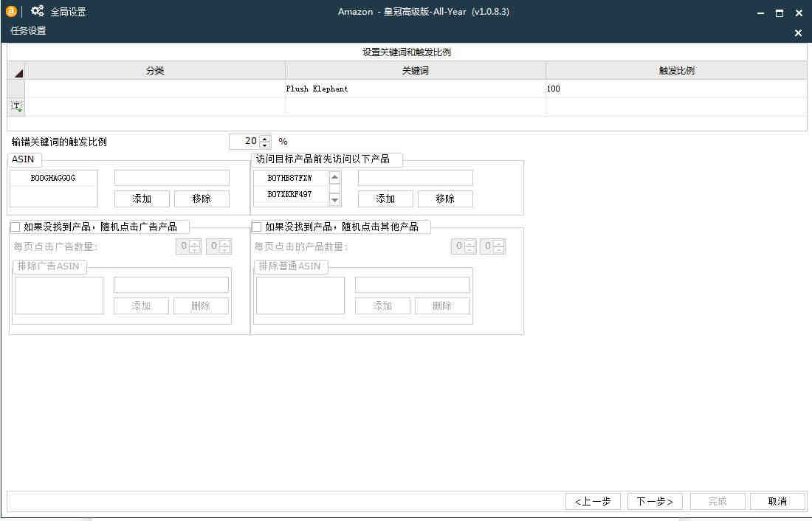Image resolution: width=812 pixels, height=521 pixels.
Task: Click the new-row add icon in keyword table
Action: (16, 106)
